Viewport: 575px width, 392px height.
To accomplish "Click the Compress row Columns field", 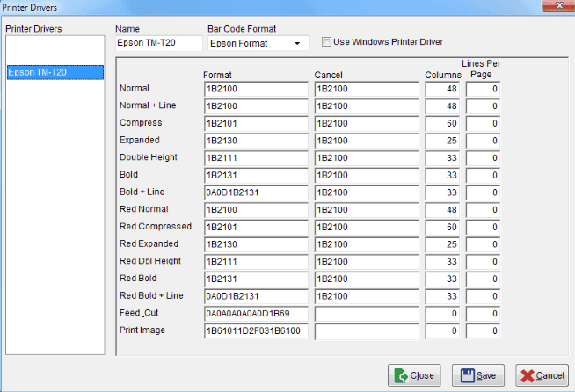I will coord(442,123).
